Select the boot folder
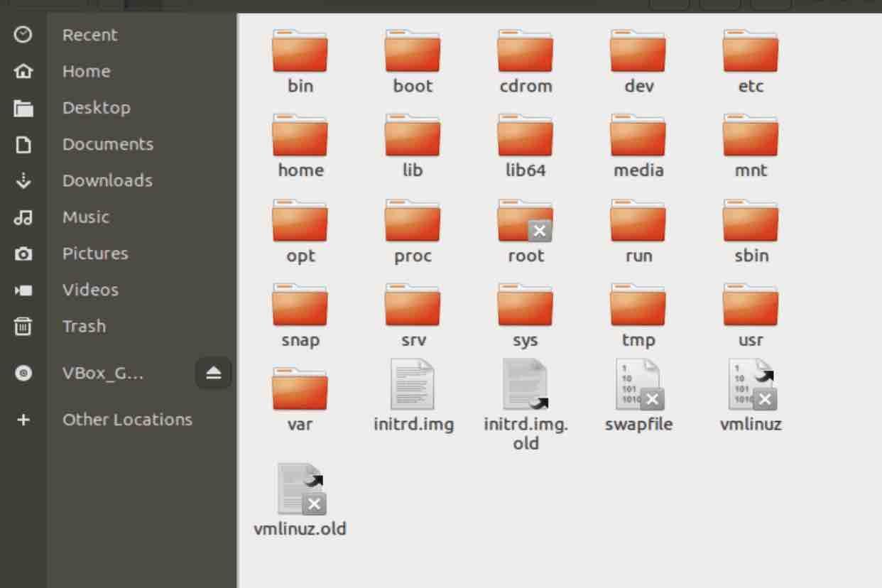Image resolution: width=882 pixels, height=588 pixels. pyautogui.click(x=412, y=58)
